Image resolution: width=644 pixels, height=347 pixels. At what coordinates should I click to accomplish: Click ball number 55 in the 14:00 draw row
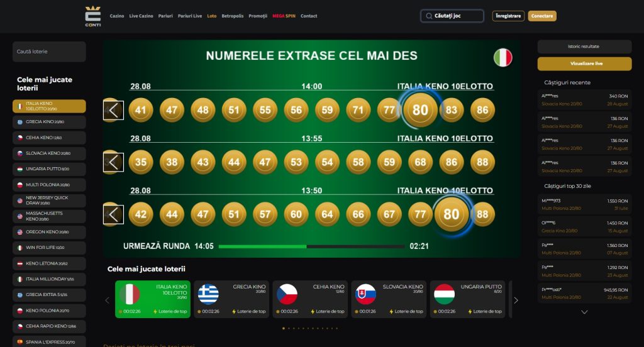[x=265, y=110]
